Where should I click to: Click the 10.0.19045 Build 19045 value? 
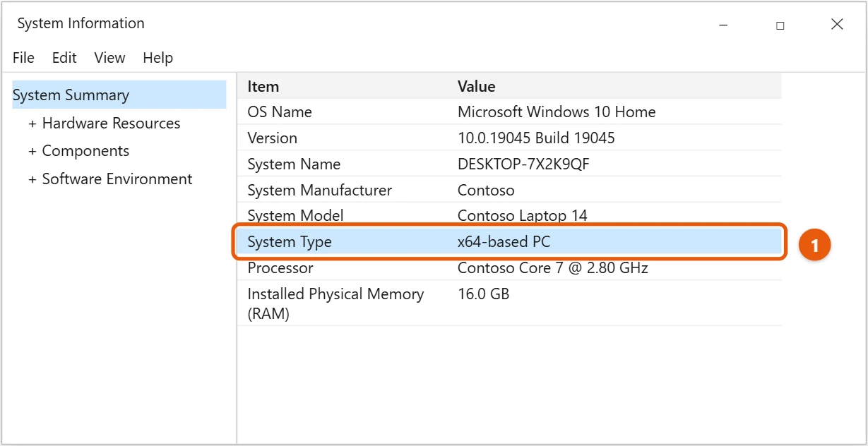click(x=536, y=138)
